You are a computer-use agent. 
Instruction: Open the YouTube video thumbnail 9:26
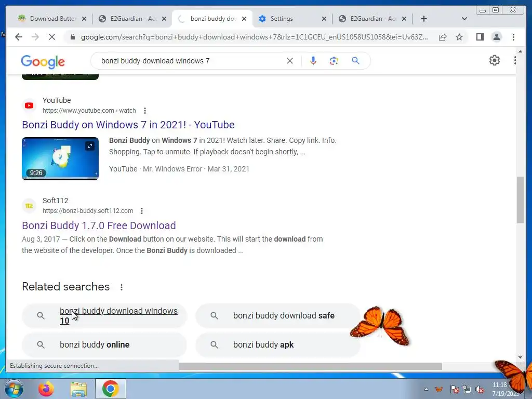[60, 158]
